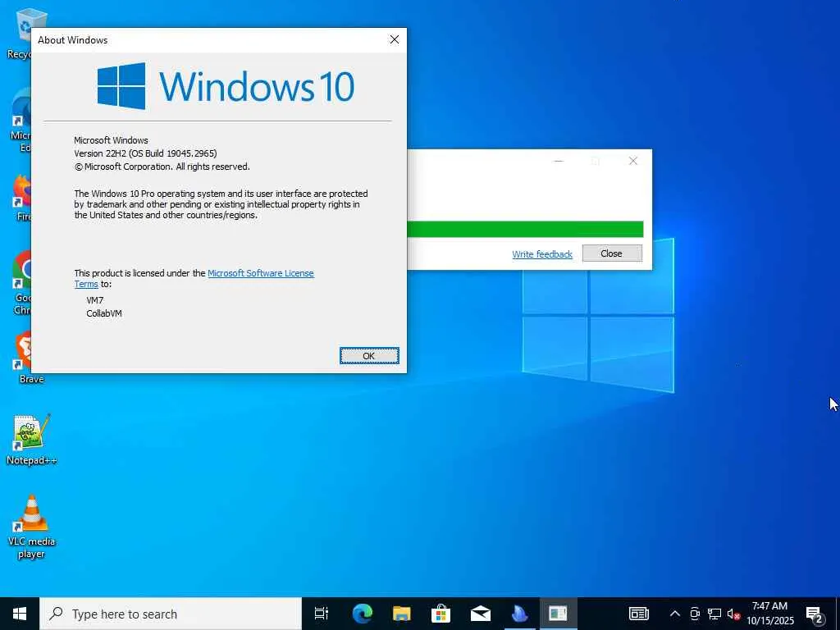
Task: Close the About Windows dialog with X
Action: tap(395, 39)
